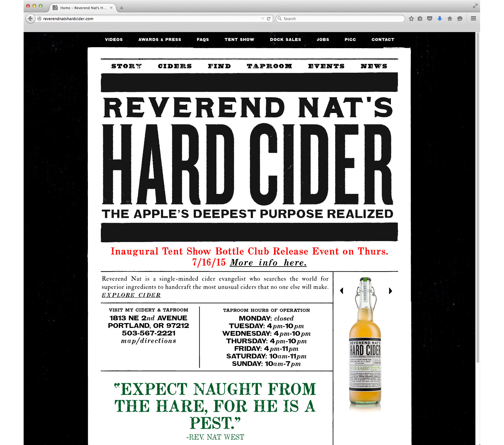Select the Home – Reverend Nat's browser tab
504x445 pixels.
83,8
